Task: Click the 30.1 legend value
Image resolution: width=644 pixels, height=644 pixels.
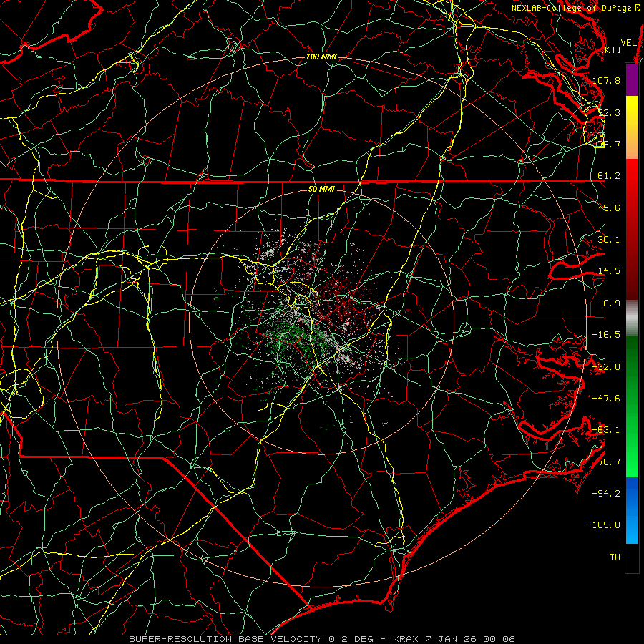Action: click(609, 240)
